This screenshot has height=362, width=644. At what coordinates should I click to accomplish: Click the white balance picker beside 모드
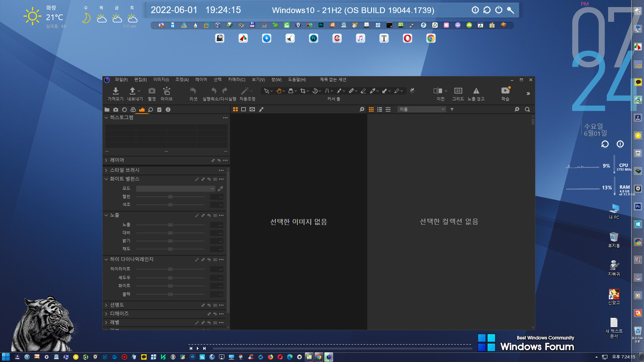coord(220,189)
